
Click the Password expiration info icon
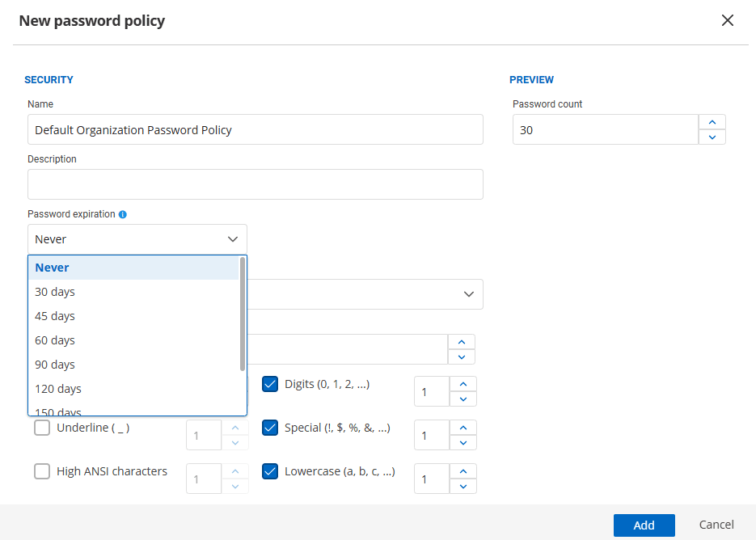click(x=122, y=213)
